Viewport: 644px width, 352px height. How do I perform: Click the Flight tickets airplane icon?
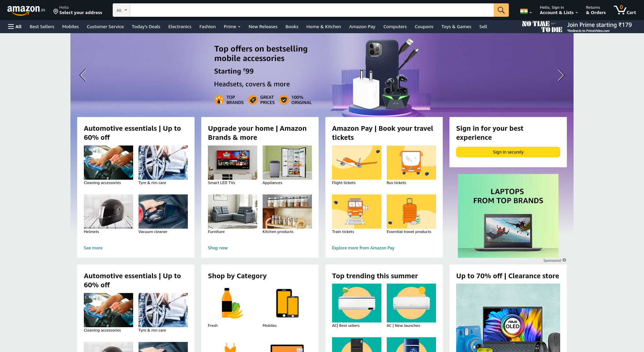pyautogui.click(x=357, y=163)
